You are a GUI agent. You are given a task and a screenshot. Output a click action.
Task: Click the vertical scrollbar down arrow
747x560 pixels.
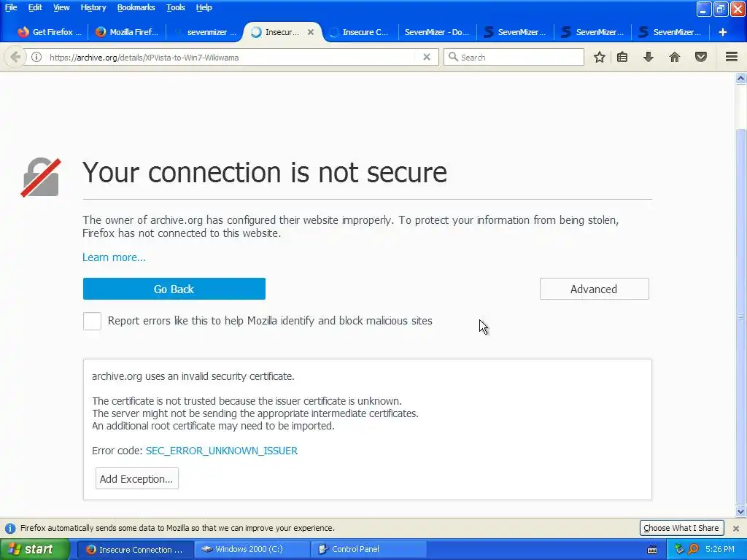pos(741,512)
